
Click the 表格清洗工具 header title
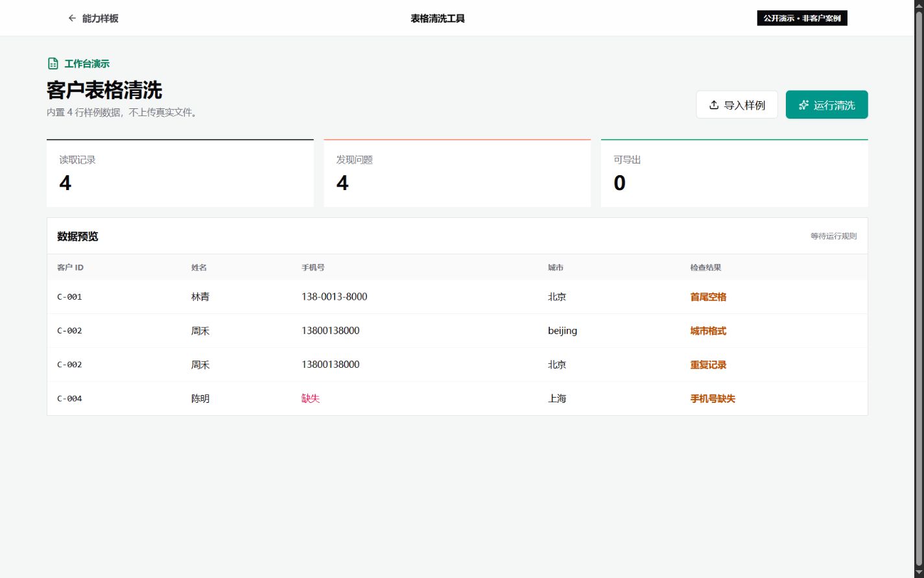(x=438, y=18)
